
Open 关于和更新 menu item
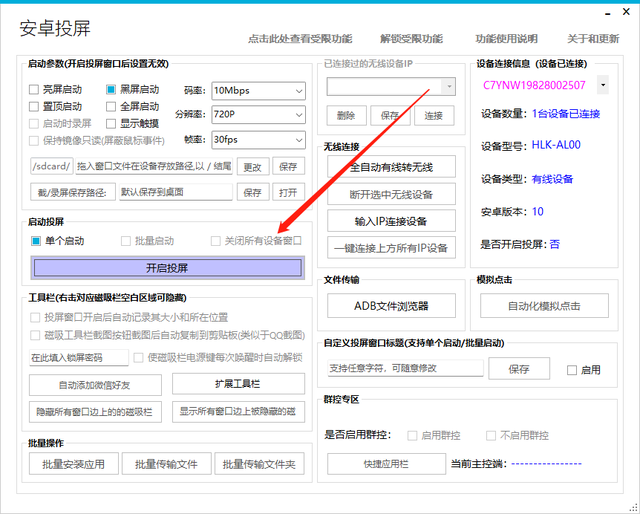click(x=593, y=39)
